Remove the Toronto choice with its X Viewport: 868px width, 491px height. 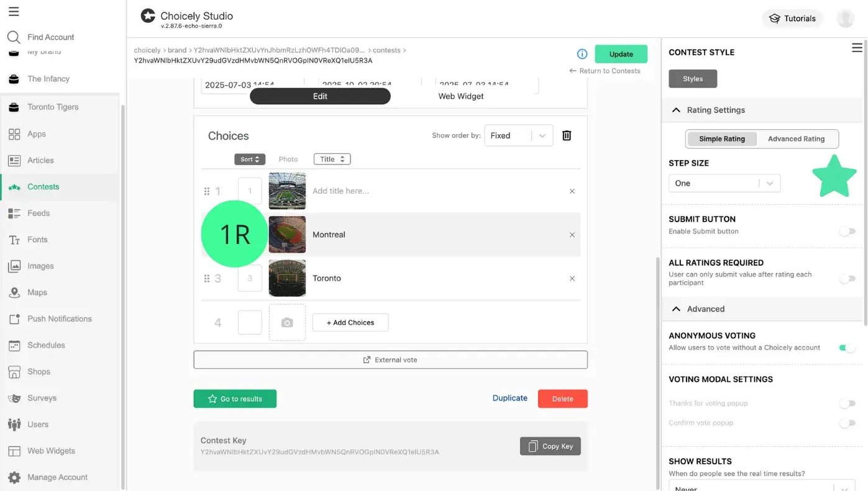tap(572, 278)
